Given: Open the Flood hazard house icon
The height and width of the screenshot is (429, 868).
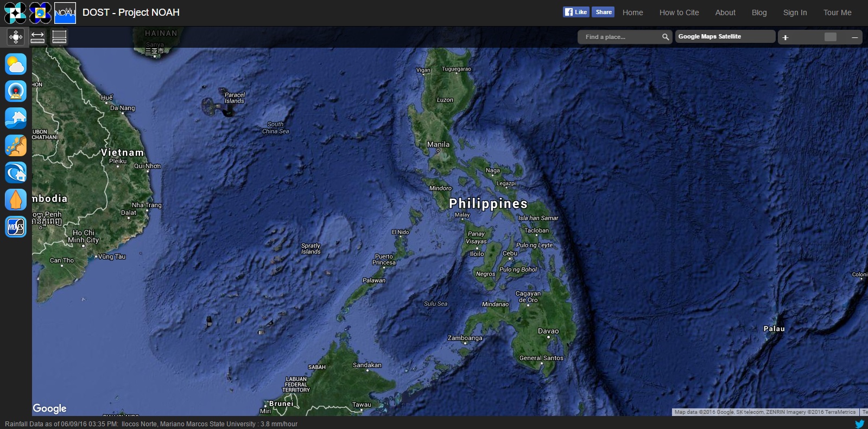Looking at the screenshot, I should (16, 118).
